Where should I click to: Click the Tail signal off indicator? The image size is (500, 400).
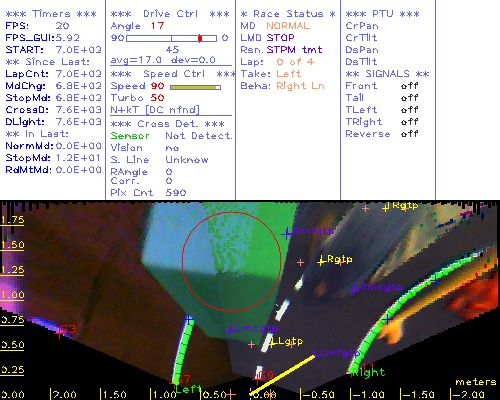point(409,98)
